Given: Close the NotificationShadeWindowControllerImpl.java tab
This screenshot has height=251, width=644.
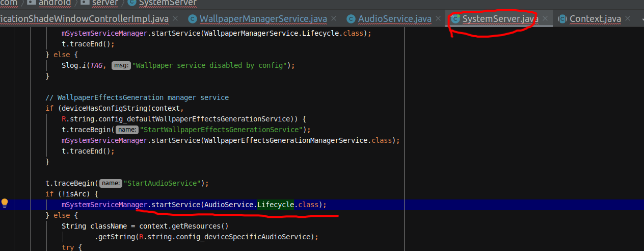Looking at the screenshot, I should click(175, 19).
